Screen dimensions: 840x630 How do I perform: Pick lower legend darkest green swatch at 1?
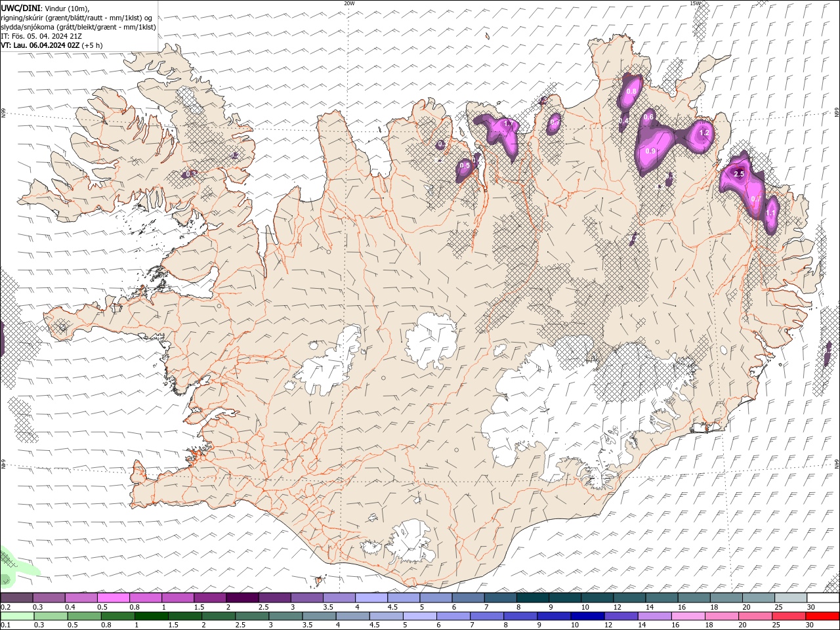click(151, 616)
